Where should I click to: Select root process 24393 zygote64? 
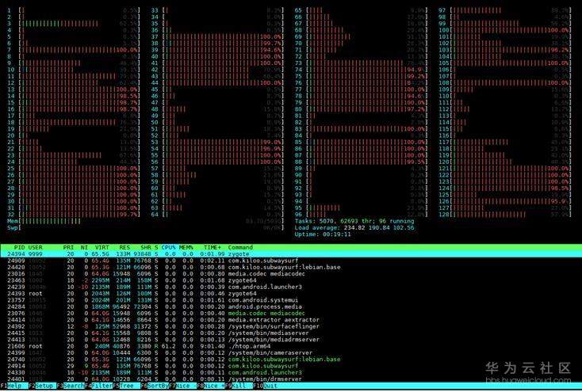[x=291, y=294]
